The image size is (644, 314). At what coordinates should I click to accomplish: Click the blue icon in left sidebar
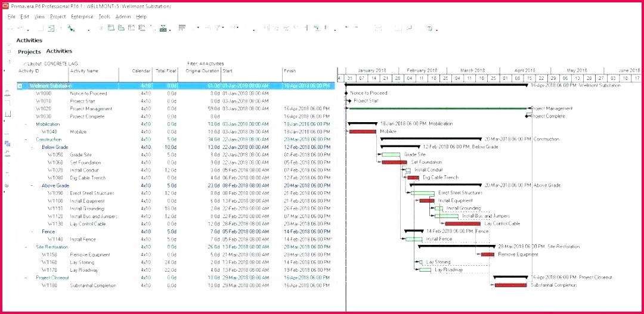(x=7, y=144)
